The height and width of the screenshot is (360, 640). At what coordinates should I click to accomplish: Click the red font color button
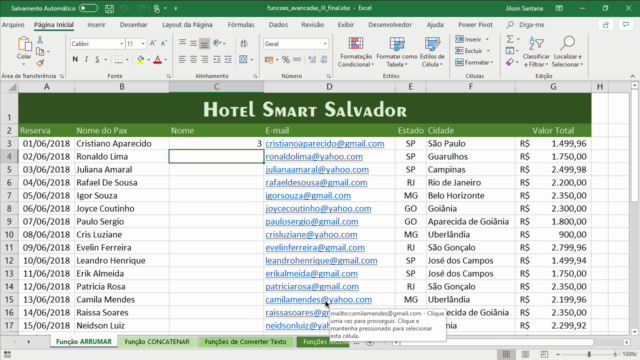[x=158, y=60]
